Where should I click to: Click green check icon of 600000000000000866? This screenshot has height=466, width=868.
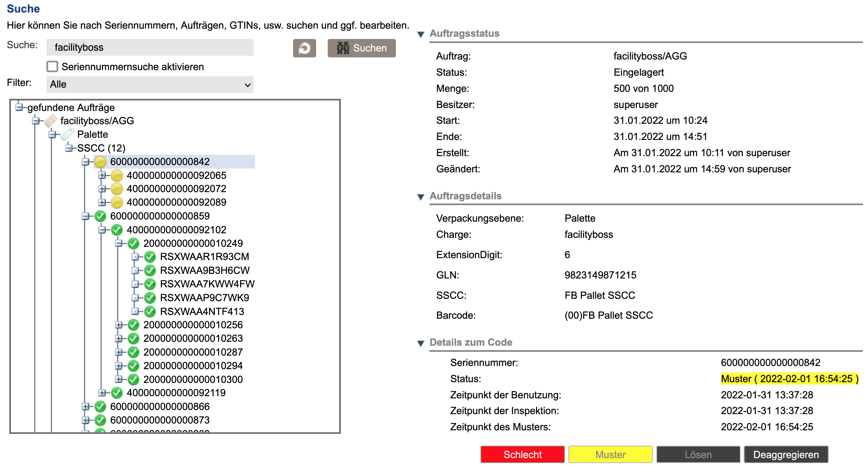[x=100, y=406]
